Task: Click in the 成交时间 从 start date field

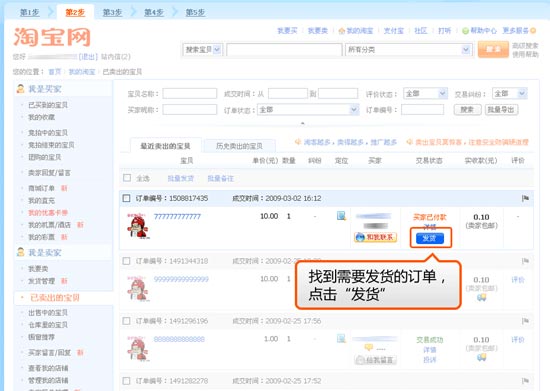Action: coord(288,94)
